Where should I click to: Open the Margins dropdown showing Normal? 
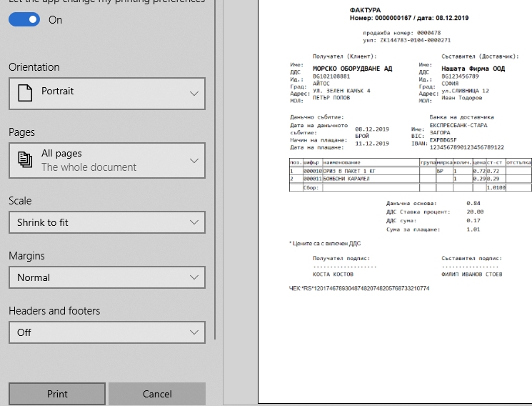coord(107,277)
